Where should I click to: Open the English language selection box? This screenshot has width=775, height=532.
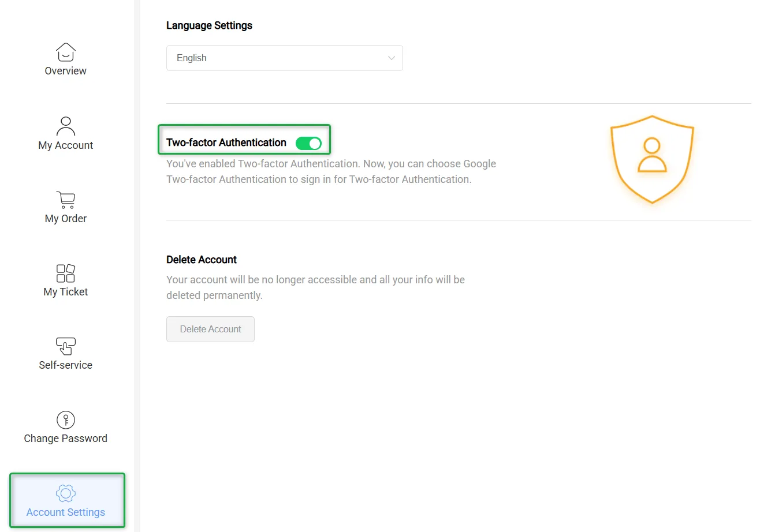(277, 58)
